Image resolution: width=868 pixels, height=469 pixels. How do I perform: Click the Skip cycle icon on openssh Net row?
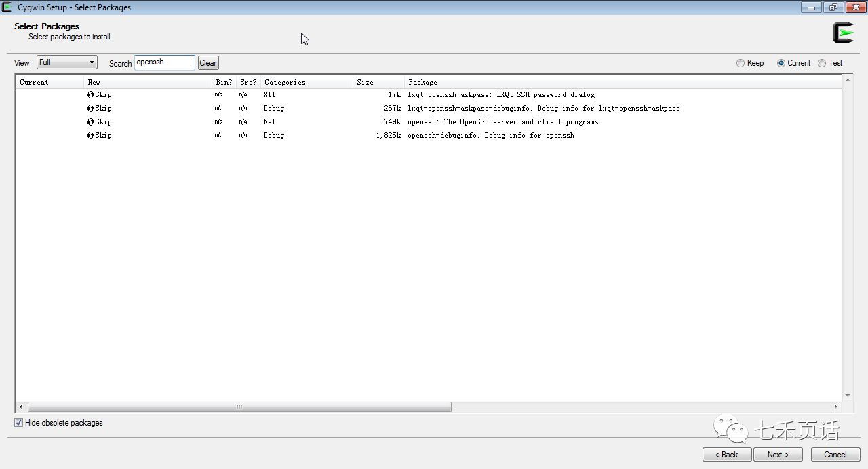click(x=90, y=122)
